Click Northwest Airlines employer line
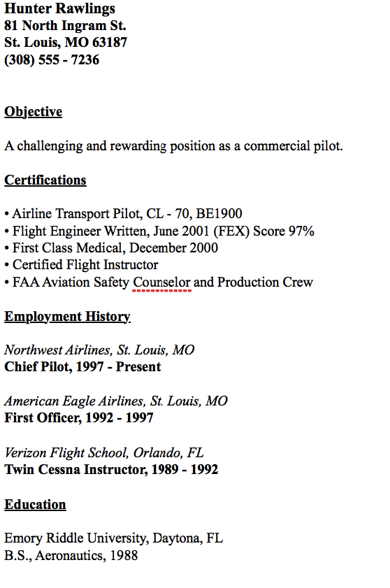The image size is (390, 588). [x=99, y=350]
